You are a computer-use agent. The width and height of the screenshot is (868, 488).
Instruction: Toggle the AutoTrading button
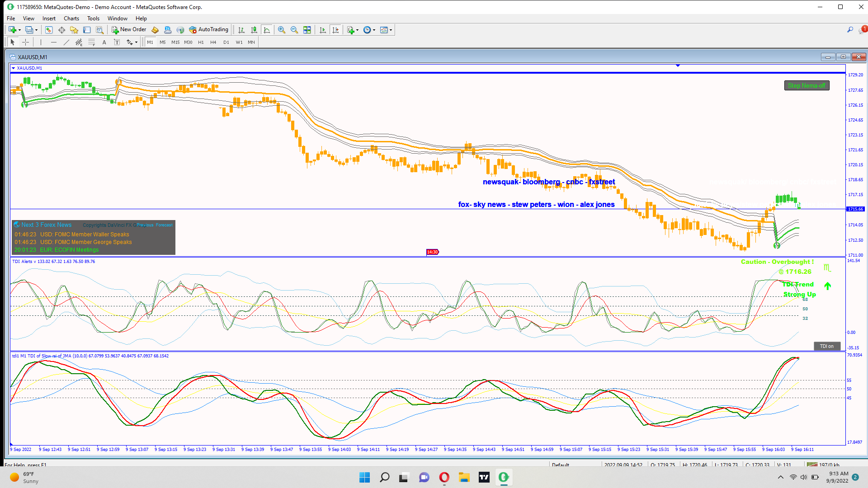tap(209, 30)
